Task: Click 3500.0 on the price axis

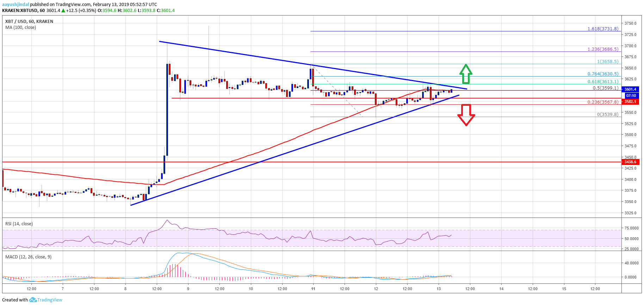Action: click(x=630, y=135)
